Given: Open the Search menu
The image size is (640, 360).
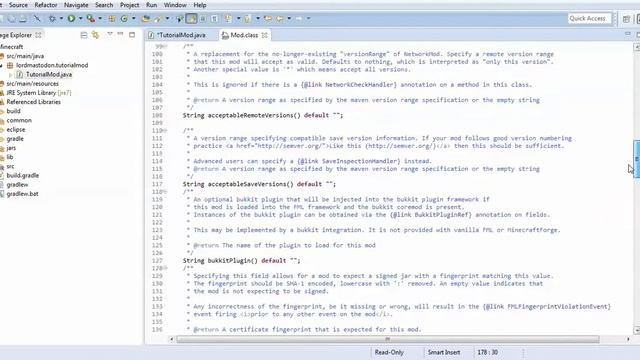Looking at the screenshot, I should point(104,5).
